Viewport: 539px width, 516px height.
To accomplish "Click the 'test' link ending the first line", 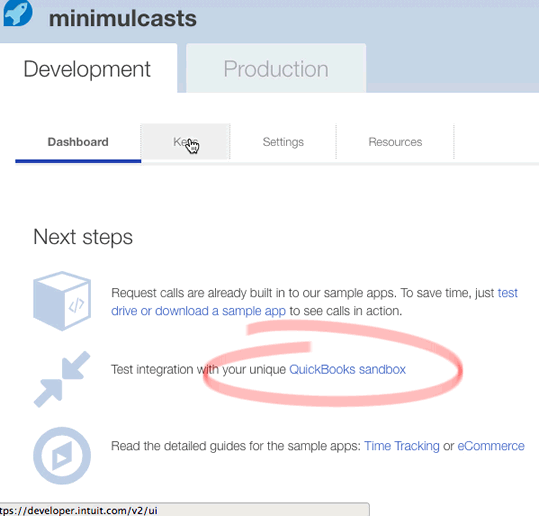I will (x=508, y=293).
